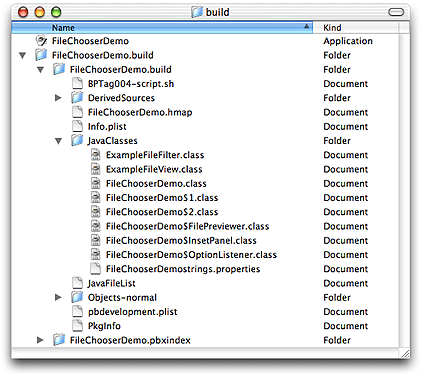Click the FileChooserDemo$1.class file icon
The height and width of the screenshot is (377, 425).
pyautogui.click(x=96, y=197)
